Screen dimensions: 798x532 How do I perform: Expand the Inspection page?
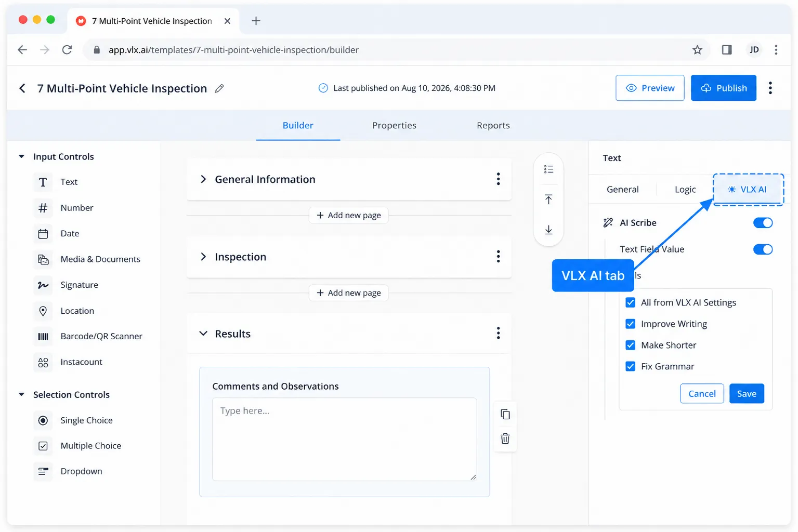(203, 257)
